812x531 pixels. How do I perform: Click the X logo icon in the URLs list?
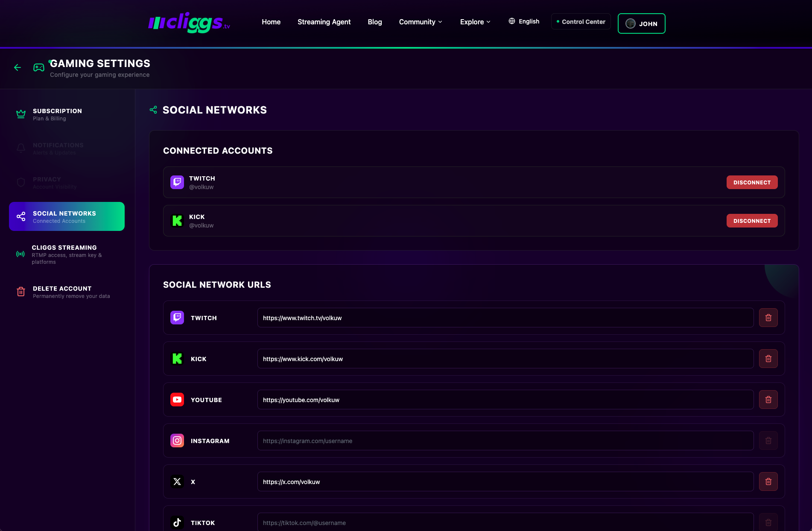pyautogui.click(x=177, y=481)
